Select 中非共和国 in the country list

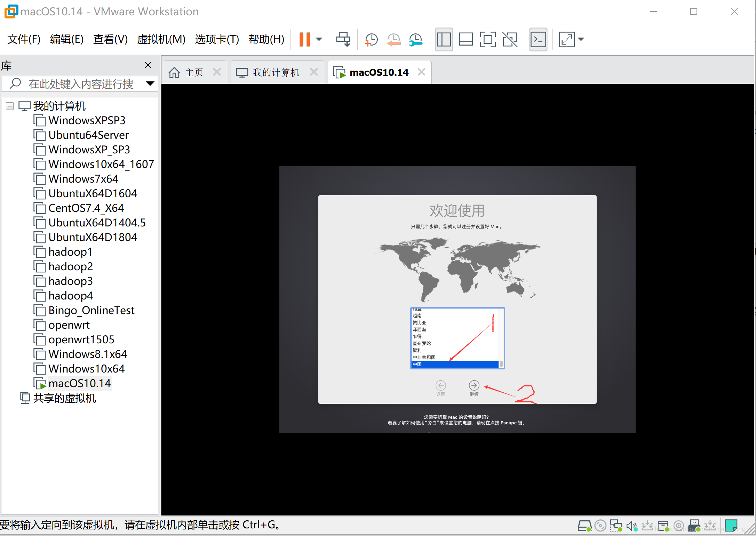pyautogui.click(x=455, y=357)
